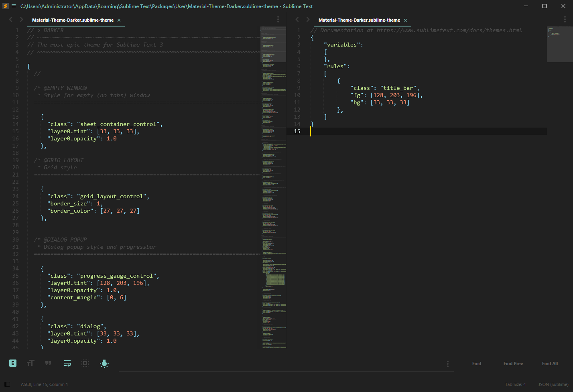Viewport: 573px width, 392px height.
Task: Click "variables" key in right pane
Action: click(x=342, y=45)
